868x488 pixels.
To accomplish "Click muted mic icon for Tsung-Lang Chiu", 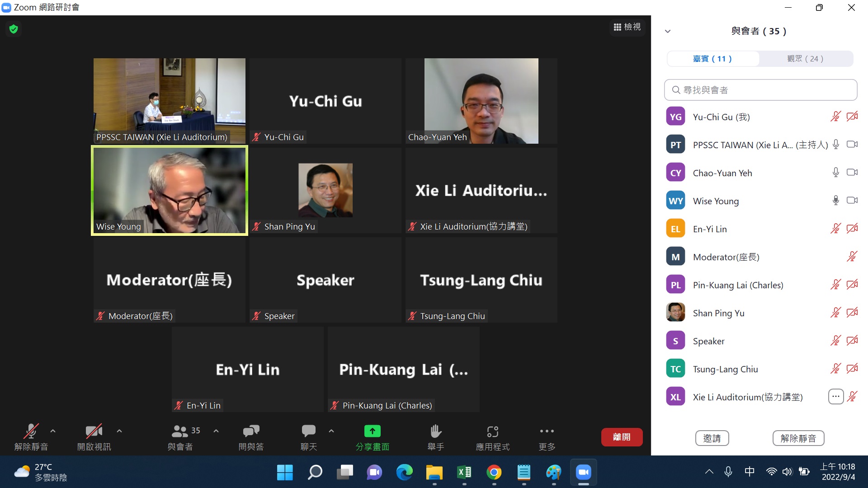I will pyautogui.click(x=835, y=368).
